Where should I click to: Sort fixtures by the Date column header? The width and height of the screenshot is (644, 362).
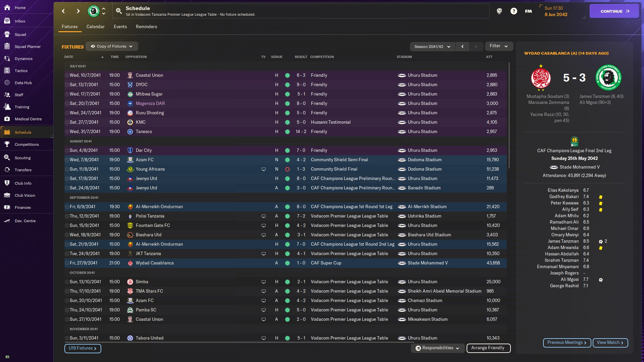[x=69, y=57]
